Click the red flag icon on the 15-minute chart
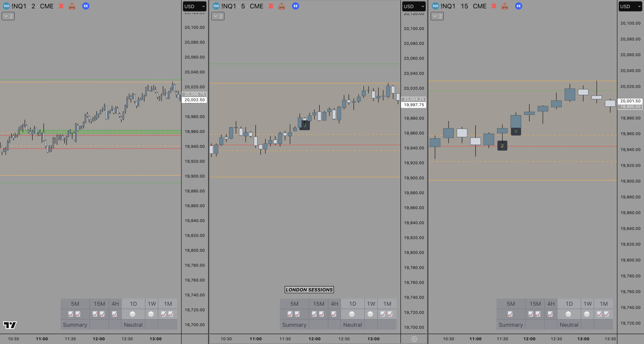 click(x=494, y=6)
